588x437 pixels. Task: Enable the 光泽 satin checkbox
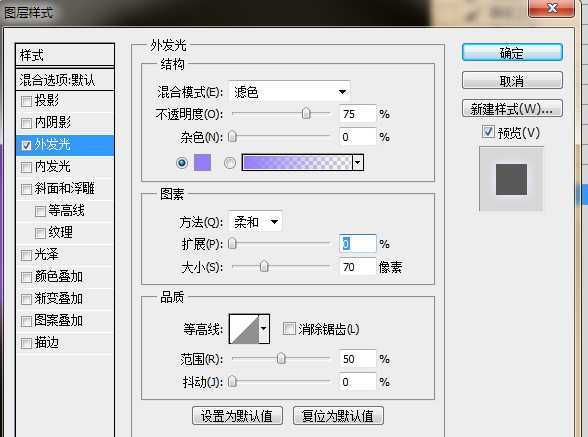tap(26, 255)
